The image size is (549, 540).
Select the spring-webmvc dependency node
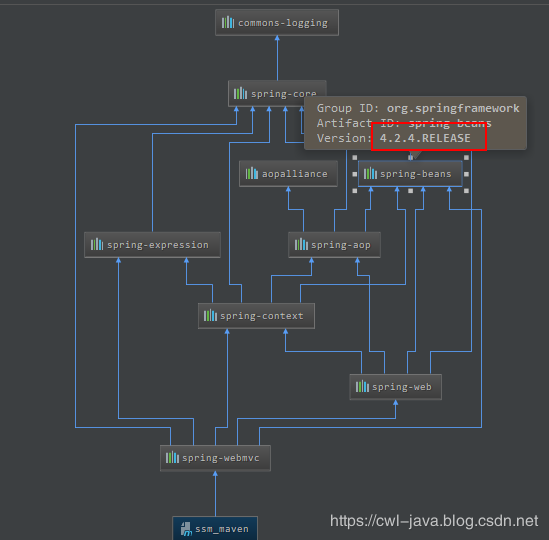(215, 458)
